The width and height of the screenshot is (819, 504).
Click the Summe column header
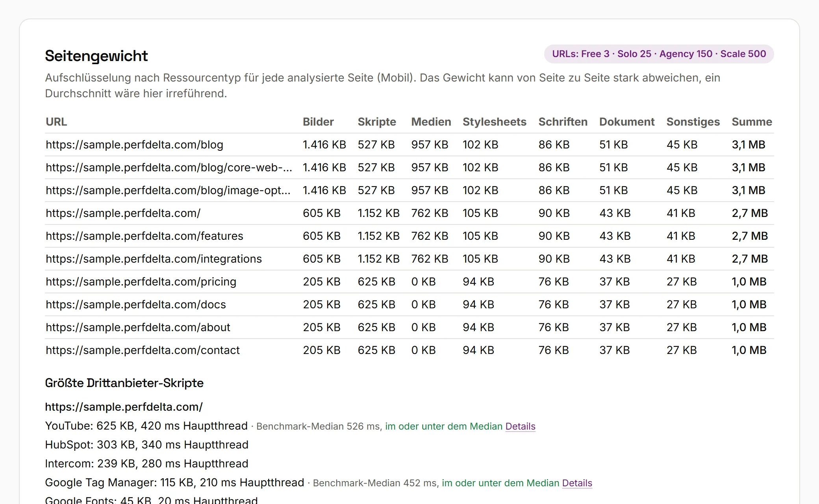752,122
